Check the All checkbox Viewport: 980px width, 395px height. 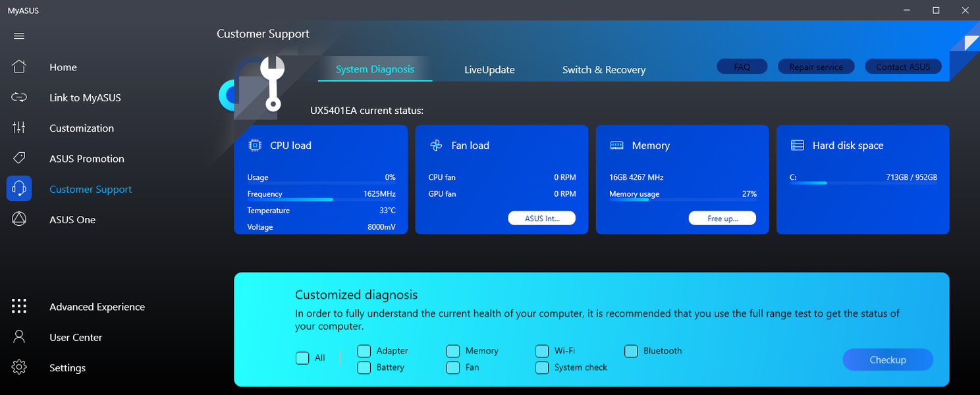tap(302, 358)
